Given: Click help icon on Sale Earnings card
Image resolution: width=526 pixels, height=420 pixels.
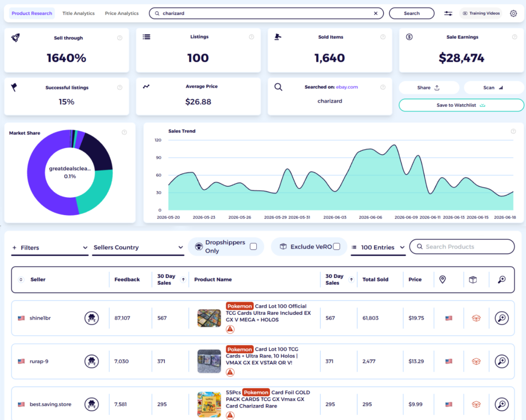Looking at the screenshot, I should 515,37.
